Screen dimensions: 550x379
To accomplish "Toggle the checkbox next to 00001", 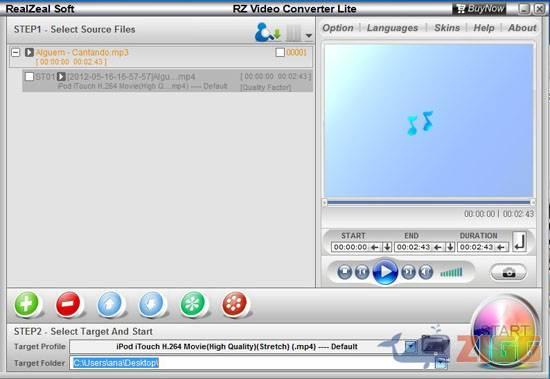I will tap(280, 53).
